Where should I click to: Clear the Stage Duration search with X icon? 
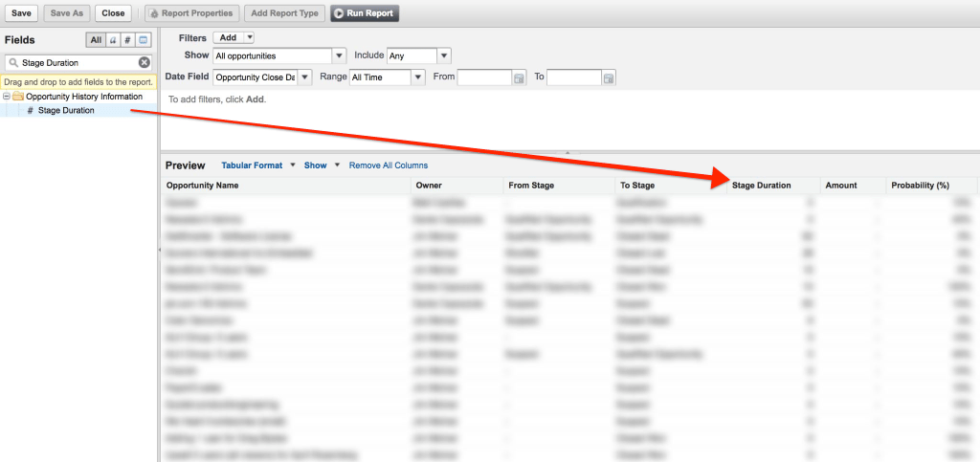tap(144, 62)
